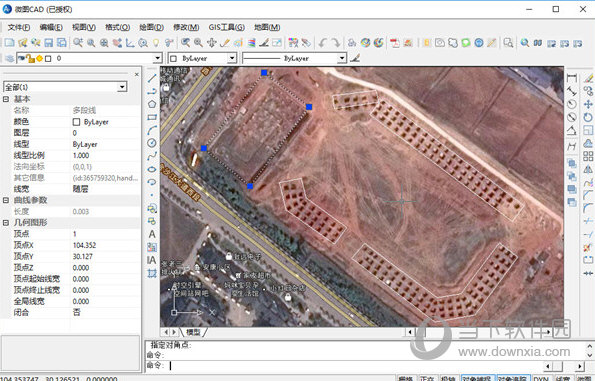The image size is (595, 381).
Task: Click the New file icon
Action: click(x=9, y=43)
